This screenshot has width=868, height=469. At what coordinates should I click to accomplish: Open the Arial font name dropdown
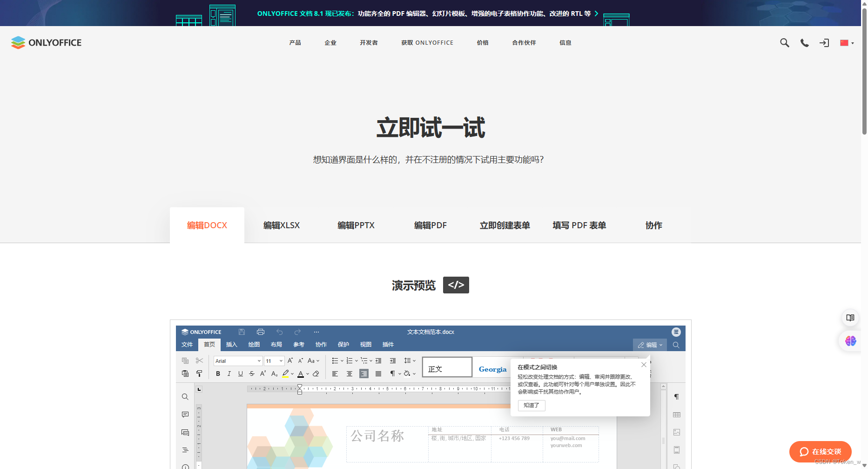tap(238, 361)
